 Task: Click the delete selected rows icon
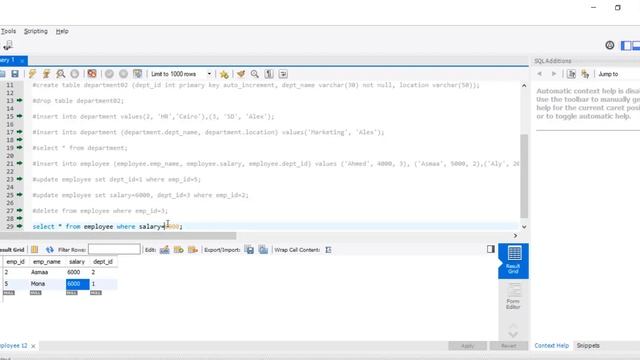[x=193, y=249]
